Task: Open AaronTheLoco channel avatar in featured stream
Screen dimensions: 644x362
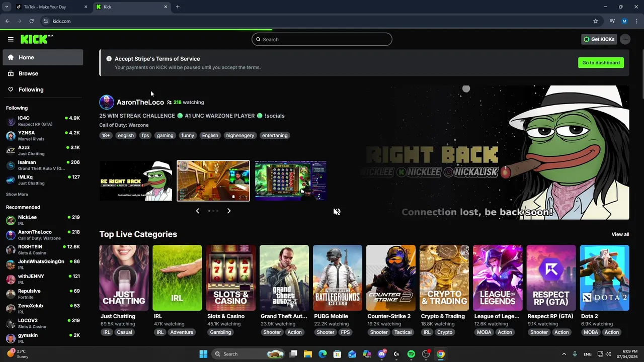Action: coord(107,102)
